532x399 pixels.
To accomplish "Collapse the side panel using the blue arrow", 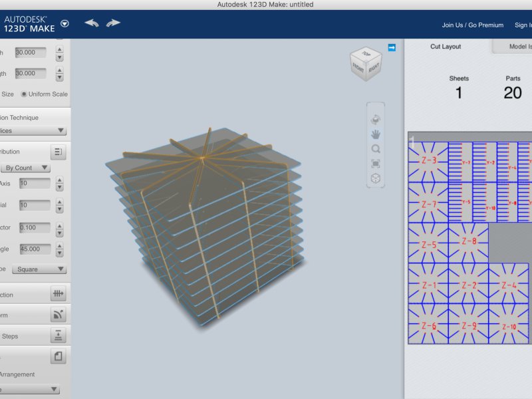I will pyautogui.click(x=392, y=47).
